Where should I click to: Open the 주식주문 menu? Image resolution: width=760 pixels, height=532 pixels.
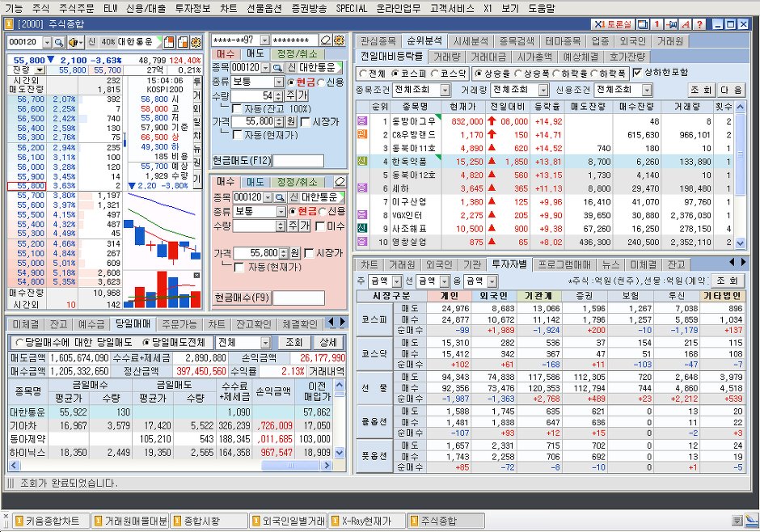click(77, 8)
